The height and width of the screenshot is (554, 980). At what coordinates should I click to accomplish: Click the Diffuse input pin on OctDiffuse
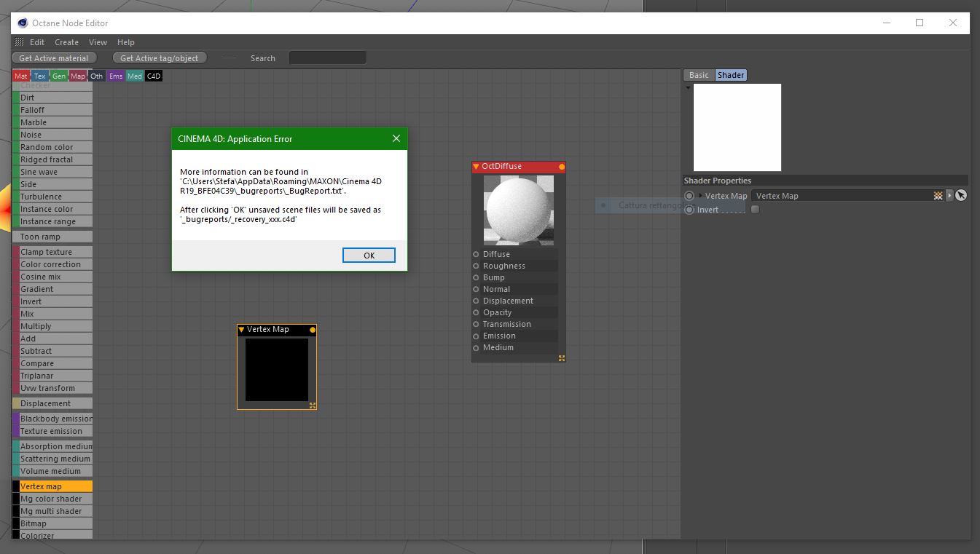click(x=477, y=254)
